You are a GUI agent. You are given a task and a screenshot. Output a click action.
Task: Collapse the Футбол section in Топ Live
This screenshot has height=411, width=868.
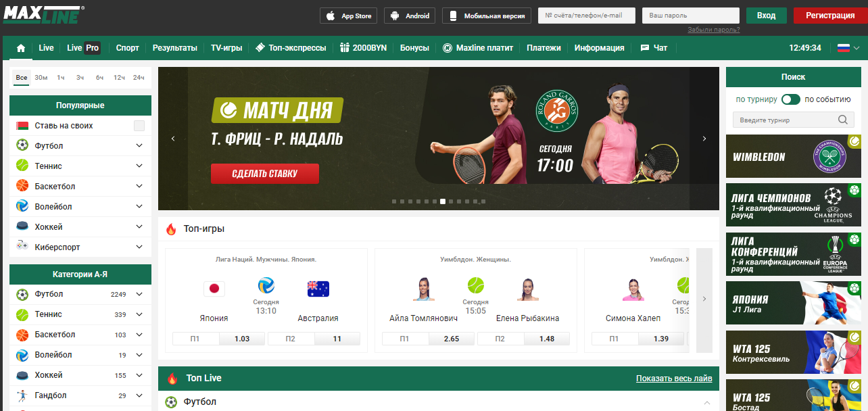(707, 402)
